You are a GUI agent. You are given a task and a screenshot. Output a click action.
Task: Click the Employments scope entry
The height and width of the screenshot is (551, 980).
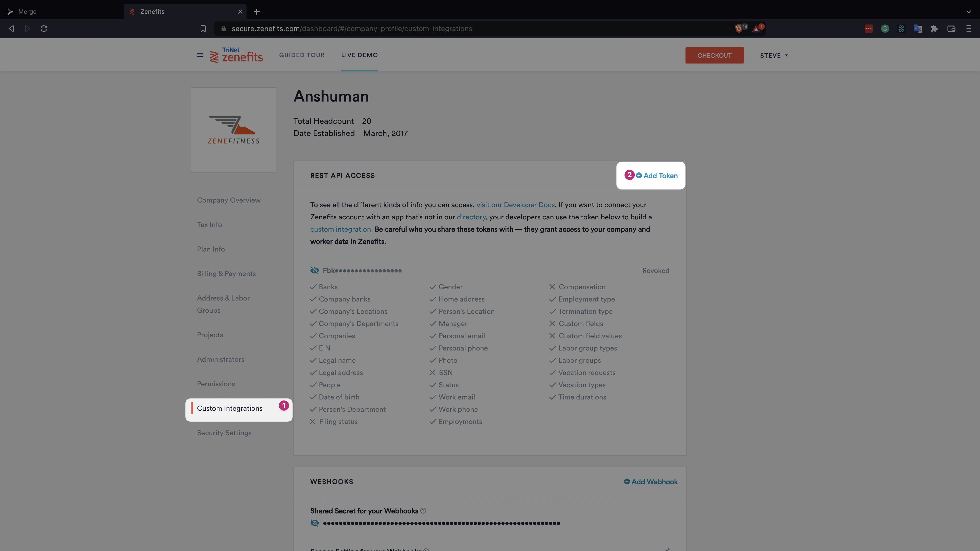click(x=456, y=422)
